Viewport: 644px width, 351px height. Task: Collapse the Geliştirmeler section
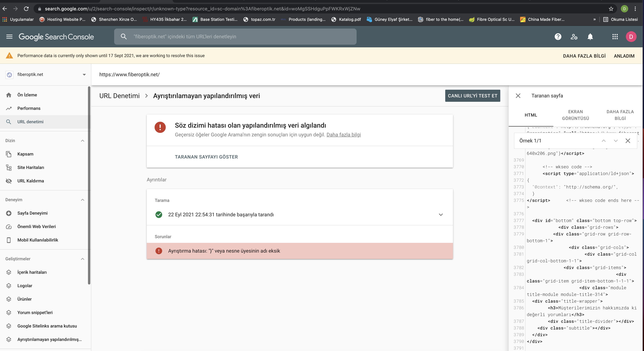tap(82, 259)
